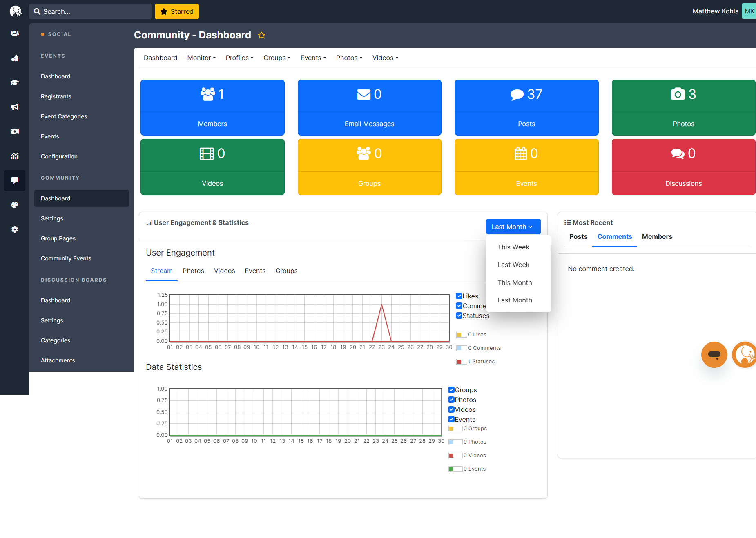Select This Week from the period menu

513,247
